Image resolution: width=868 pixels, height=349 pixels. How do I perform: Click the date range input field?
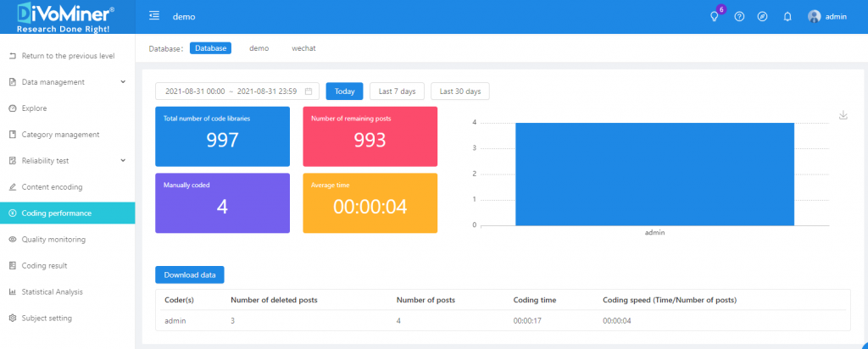(230, 91)
